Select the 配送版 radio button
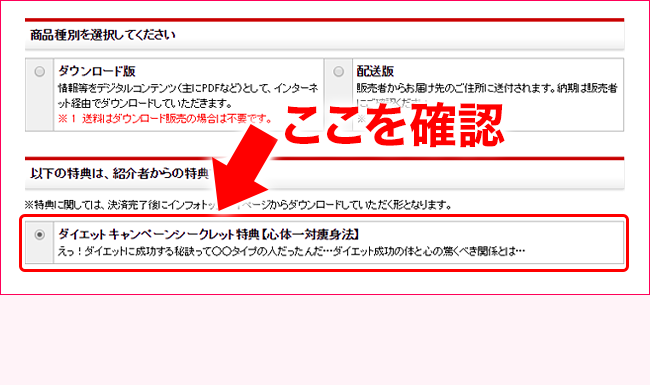650x385 pixels. pyautogui.click(x=338, y=71)
